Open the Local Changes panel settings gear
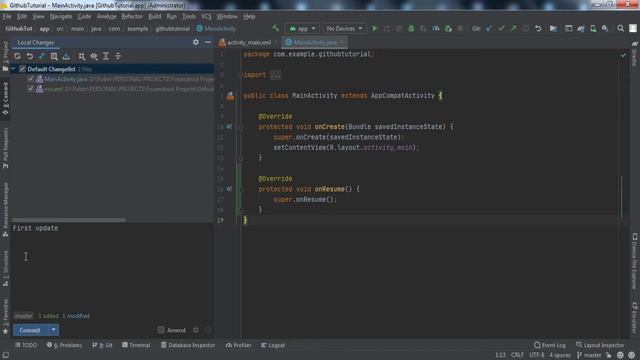Screen dimensions: 640x360 [x=196, y=42]
